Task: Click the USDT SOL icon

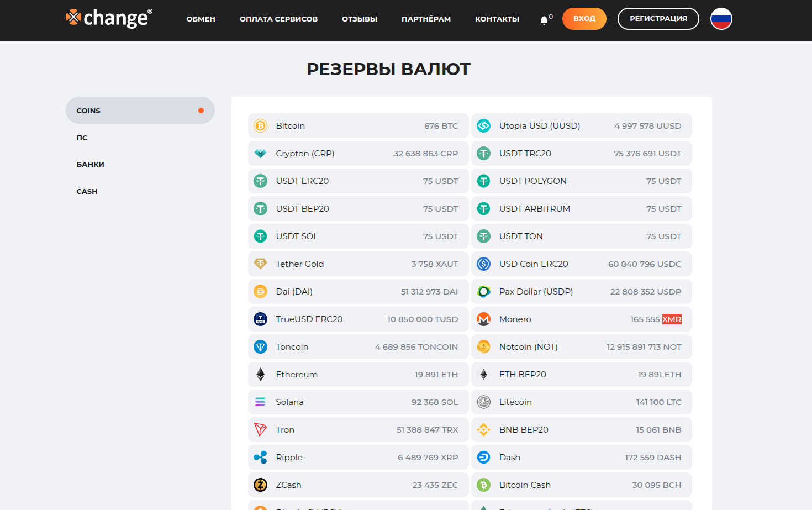Action: [x=260, y=236]
